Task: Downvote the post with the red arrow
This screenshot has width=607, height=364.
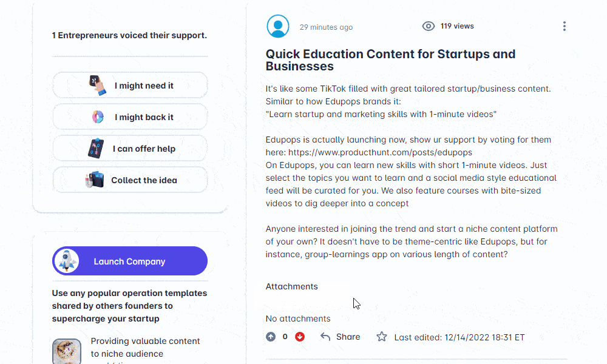Action: [300, 337]
